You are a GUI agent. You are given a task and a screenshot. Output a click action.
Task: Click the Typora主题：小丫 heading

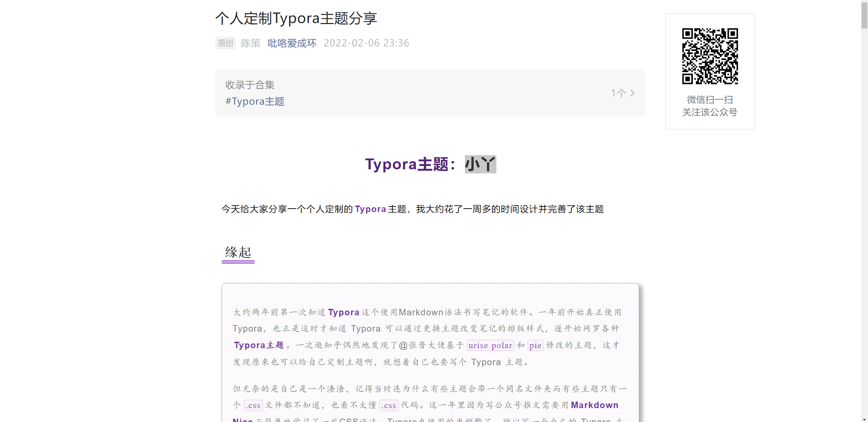(431, 164)
